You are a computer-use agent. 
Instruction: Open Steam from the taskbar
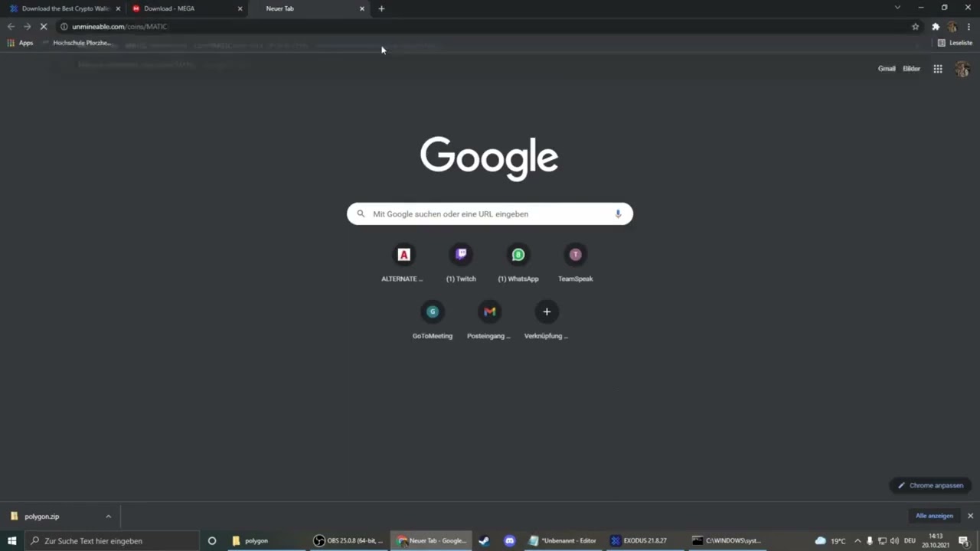coord(484,540)
